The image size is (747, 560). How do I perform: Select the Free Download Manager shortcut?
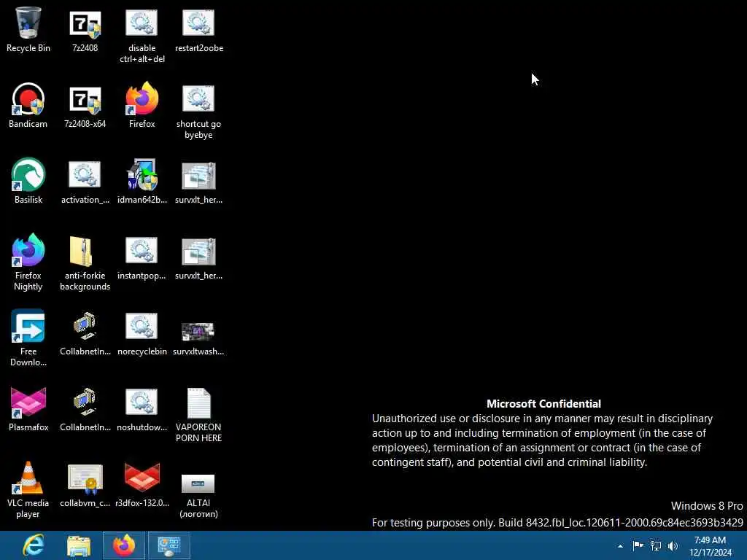[x=28, y=338]
